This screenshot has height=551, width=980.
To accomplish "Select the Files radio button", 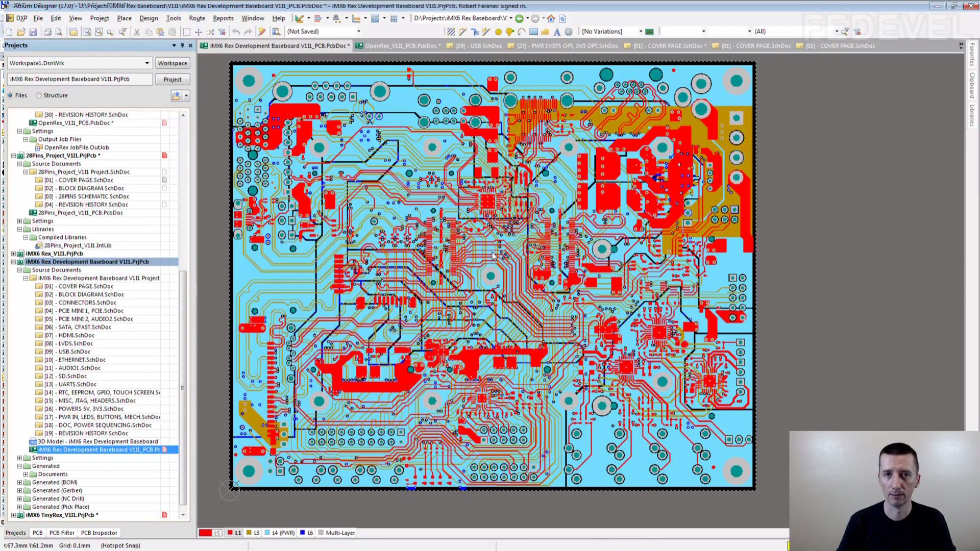I will coord(10,95).
